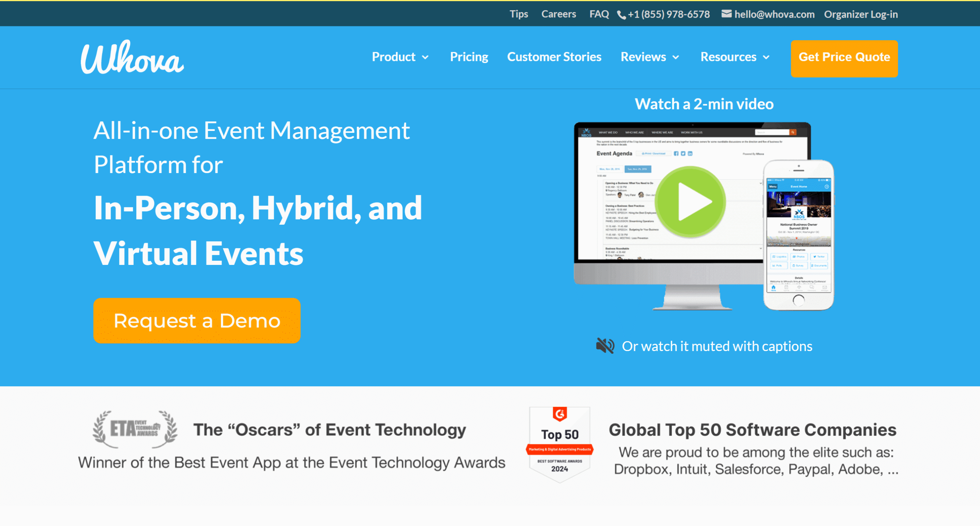Screen dimensions: 980x526
Task: Open Customer Stories from navigation
Action: click(554, 57)
